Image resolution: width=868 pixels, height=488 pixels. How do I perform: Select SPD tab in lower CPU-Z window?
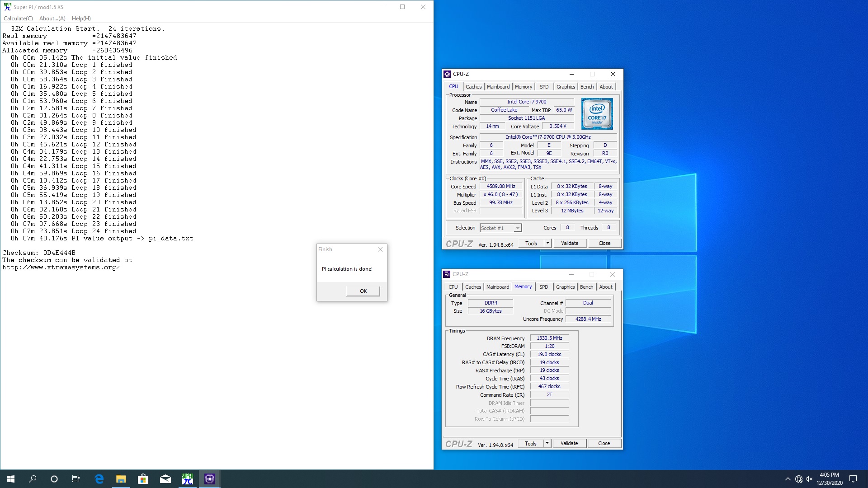[x=544, y=287]
